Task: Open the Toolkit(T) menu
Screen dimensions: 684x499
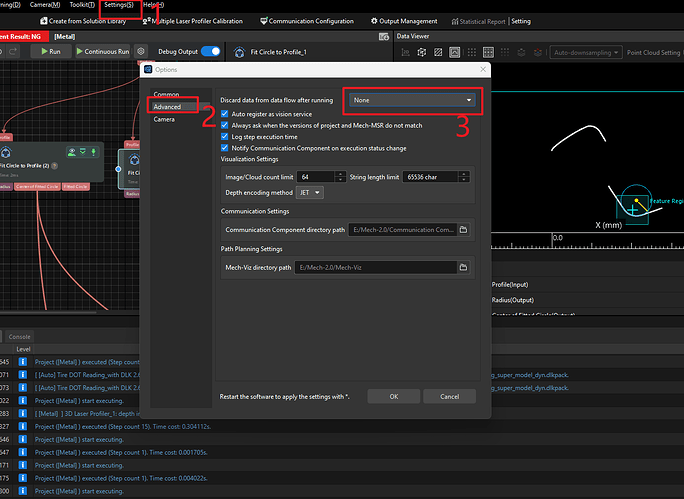Action: pos(82,5)
